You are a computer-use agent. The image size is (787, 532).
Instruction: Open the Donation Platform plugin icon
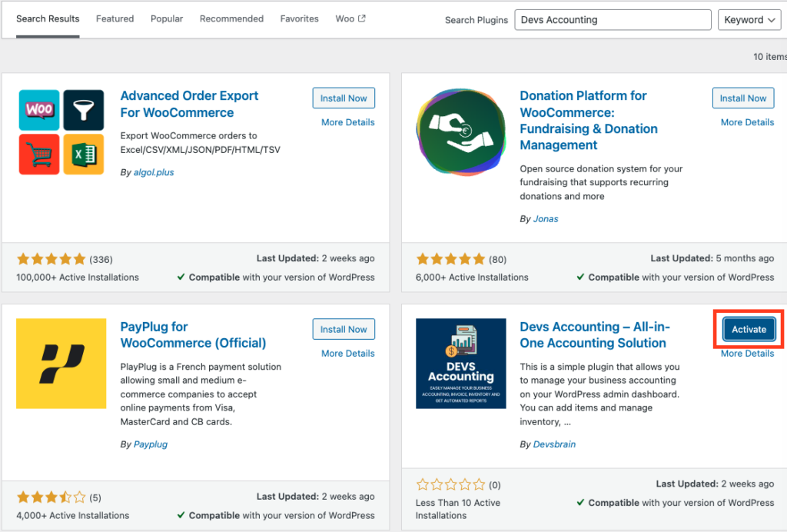461,132
